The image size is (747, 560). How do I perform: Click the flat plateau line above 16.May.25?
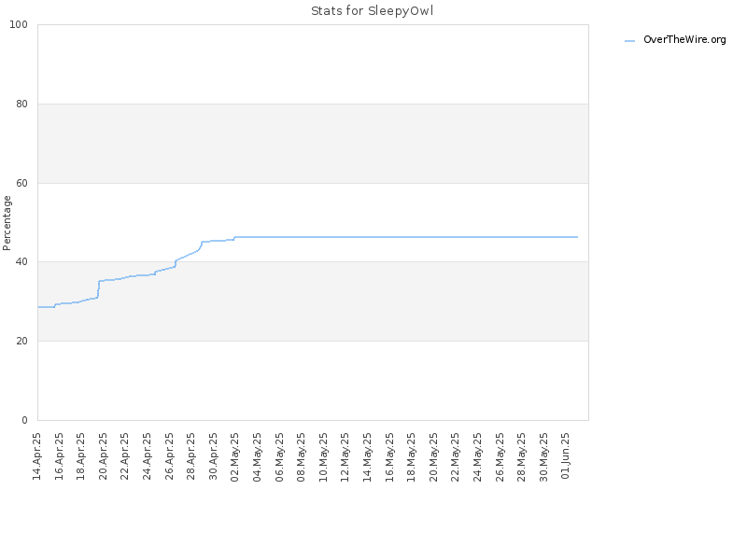389,237
